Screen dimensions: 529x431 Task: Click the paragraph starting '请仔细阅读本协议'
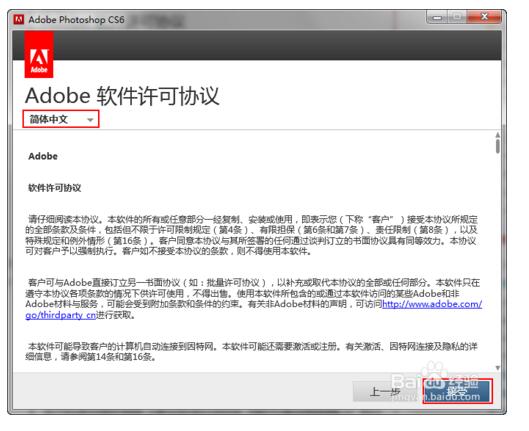(x=252, y=235)
